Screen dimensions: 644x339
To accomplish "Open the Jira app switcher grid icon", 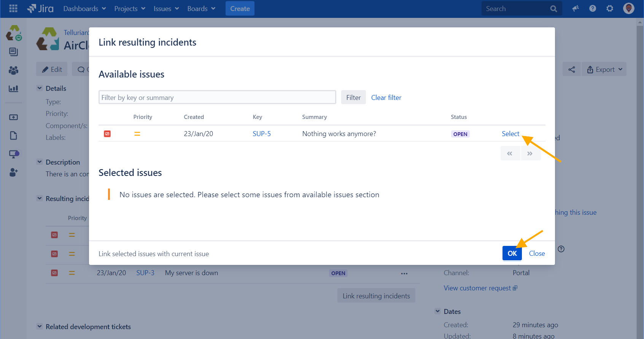I will 13,8.
